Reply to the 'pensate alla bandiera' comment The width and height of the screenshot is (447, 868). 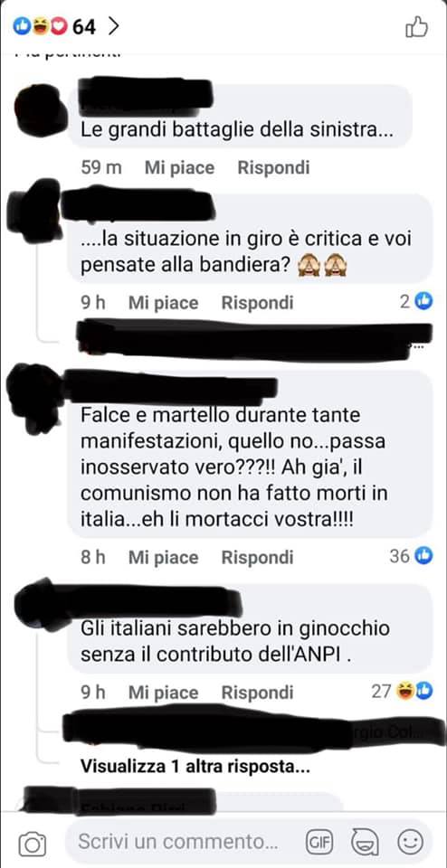coord(258,303)
